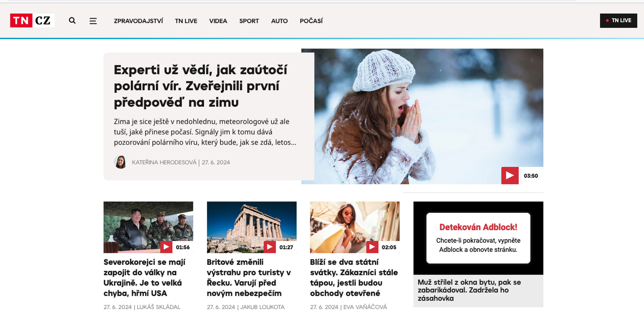Image resolution: width=644 pixels, height=321 pixels.
Task: Click the 01:56 duration label
Action: 183,247
